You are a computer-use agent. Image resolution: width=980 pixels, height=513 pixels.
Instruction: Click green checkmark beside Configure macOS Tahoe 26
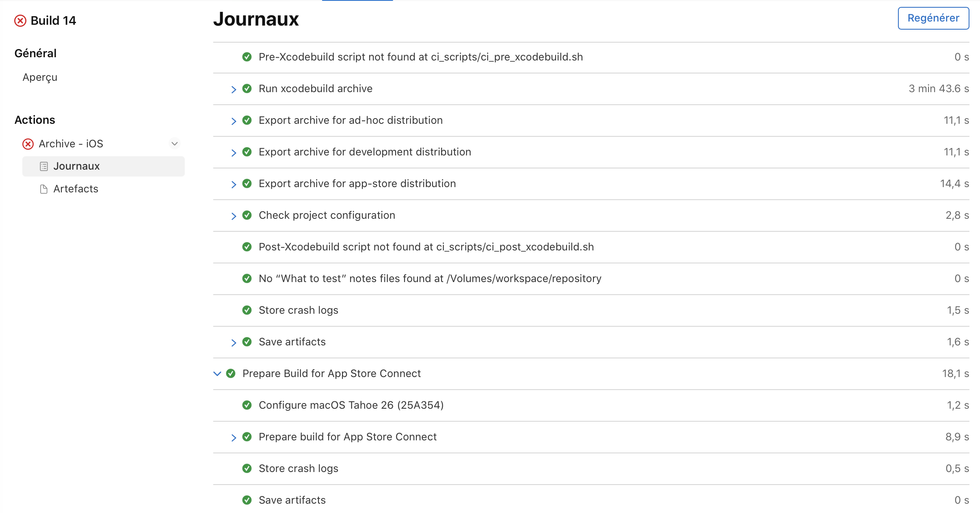(x=247, y=405)
